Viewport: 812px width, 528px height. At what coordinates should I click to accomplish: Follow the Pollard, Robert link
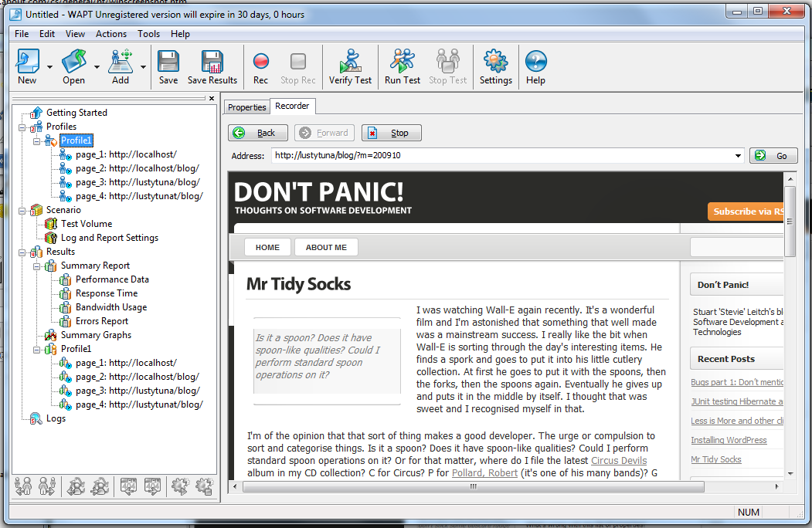[x=484, y=473]
